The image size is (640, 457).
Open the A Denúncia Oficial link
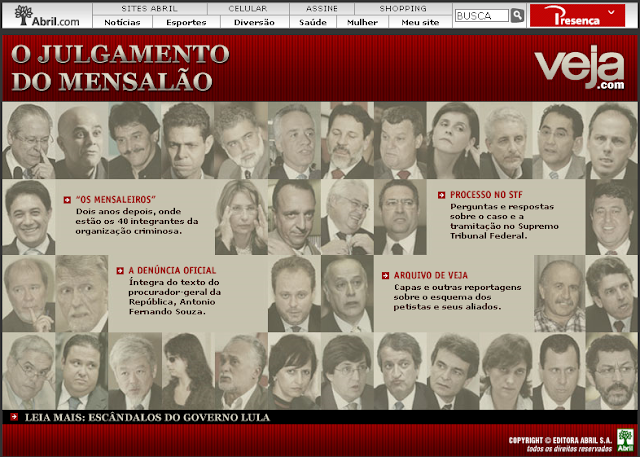coord(172,271)
